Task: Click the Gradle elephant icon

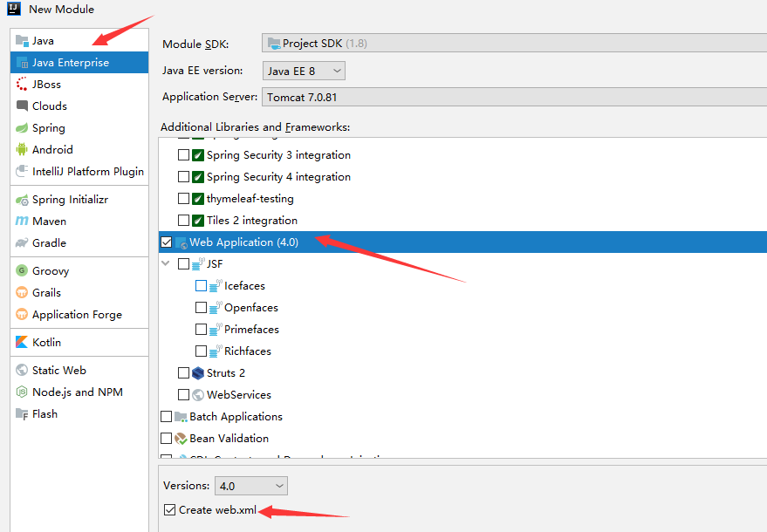Action: click(x=22, y=243)
